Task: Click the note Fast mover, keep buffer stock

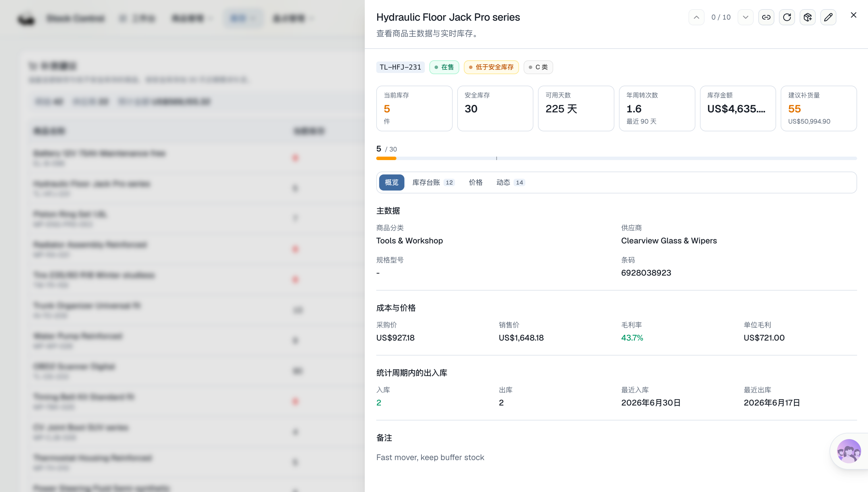Action: pyautogui.click(x=430, y=457)
